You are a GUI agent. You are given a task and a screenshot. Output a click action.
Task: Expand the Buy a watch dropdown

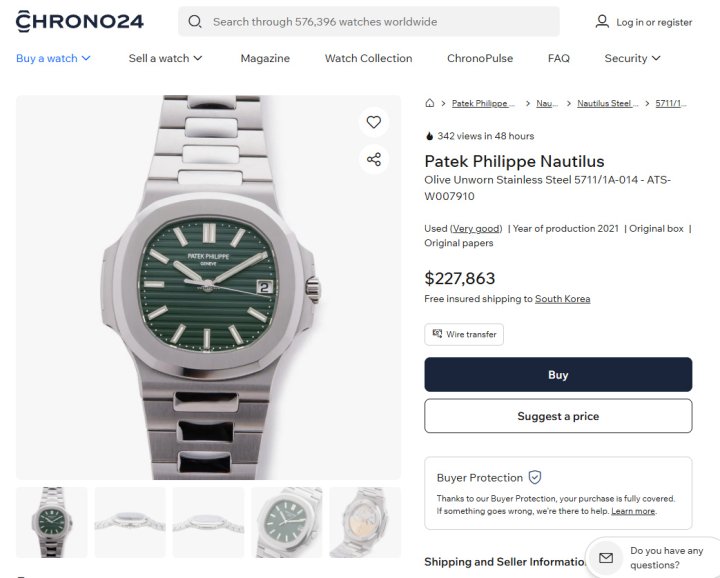click(x=54, y=58)
